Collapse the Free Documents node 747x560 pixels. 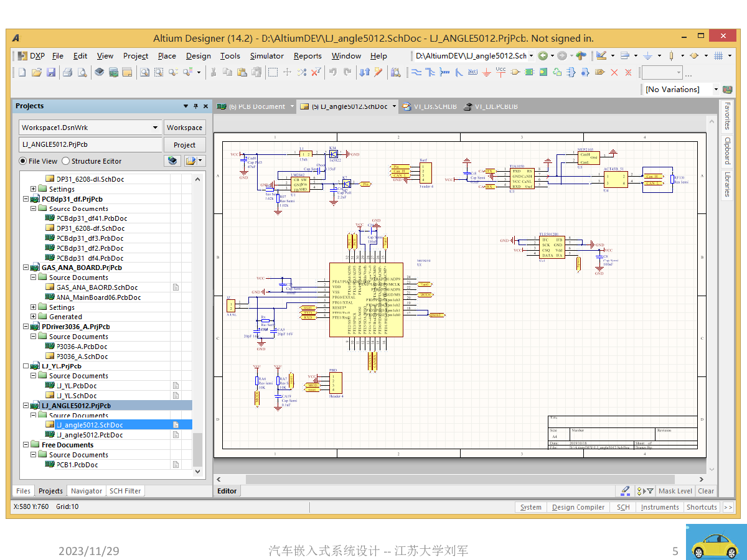click(x=26, y=445)
